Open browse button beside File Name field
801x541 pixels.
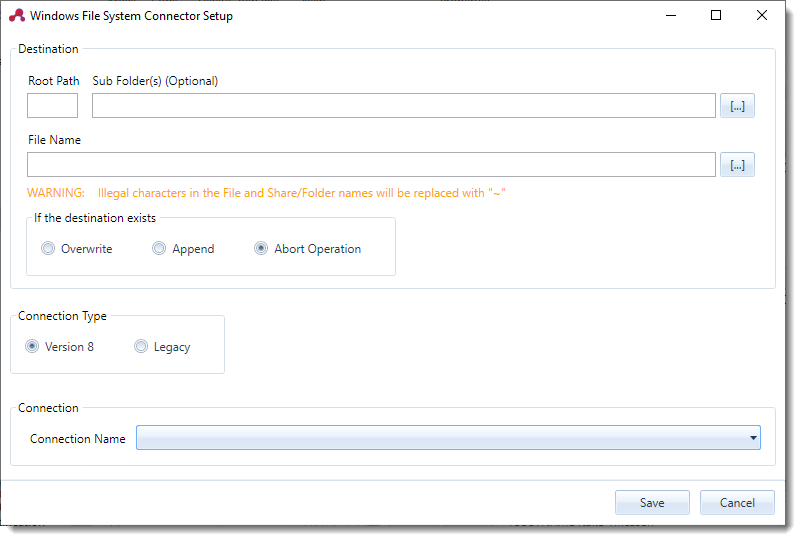tap(737, 165)
